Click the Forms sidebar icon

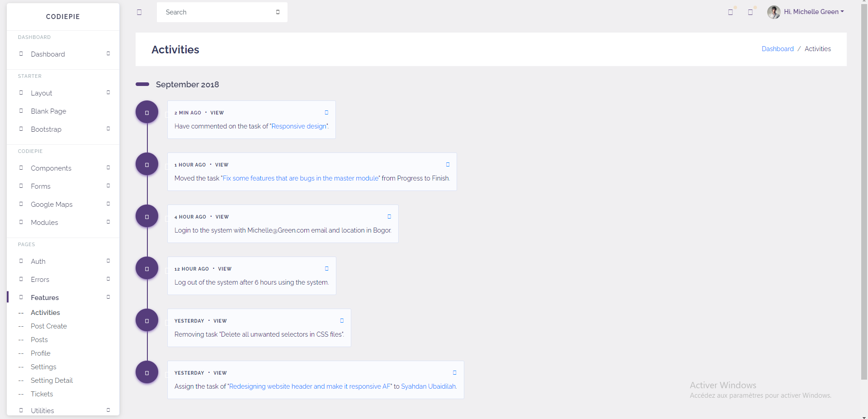(21, 186)
